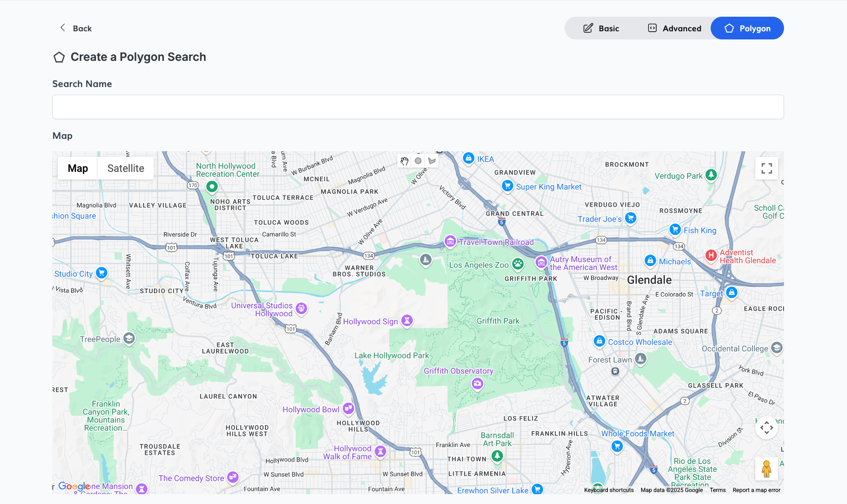Click Travel Town Railroad marker
This screenshot has height=504, width=847.
450,242
